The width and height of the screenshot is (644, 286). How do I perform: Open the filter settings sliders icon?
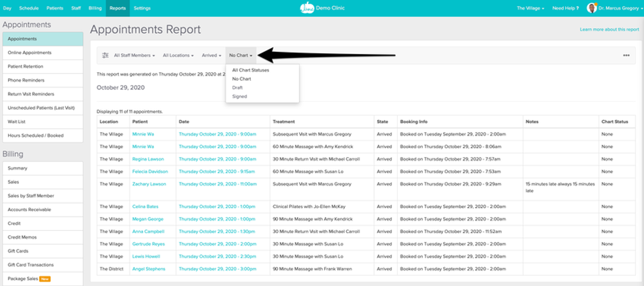point(105,55)
